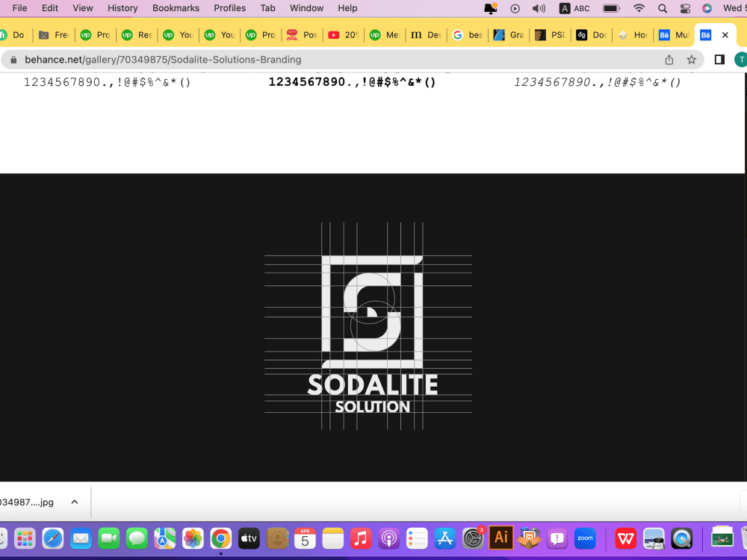Open Spotlight search in menu bar
This screenshot has height=560, width=747.
(x=662, y=8)
